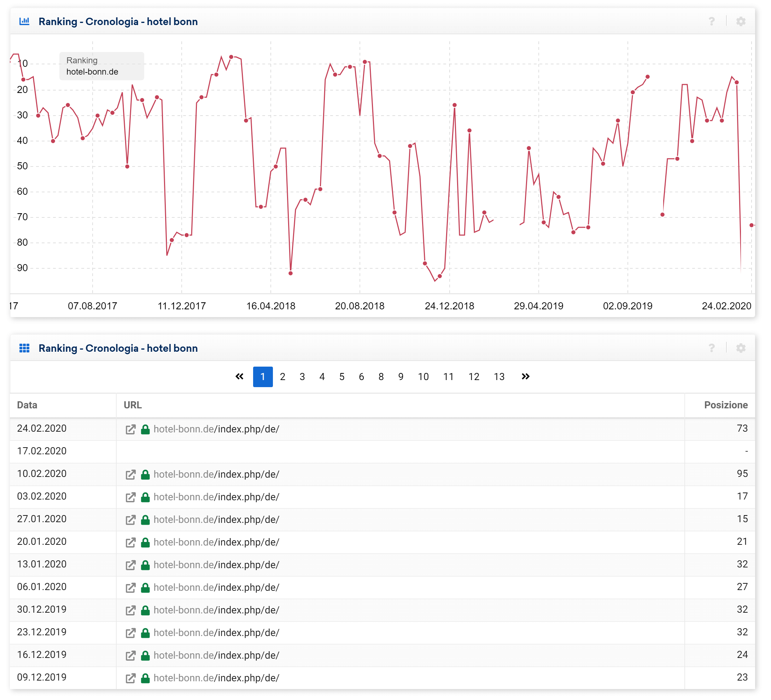771x700 pixels.
Task: Click the last chart data point at position 73
Action: click(x=752, y=225)
